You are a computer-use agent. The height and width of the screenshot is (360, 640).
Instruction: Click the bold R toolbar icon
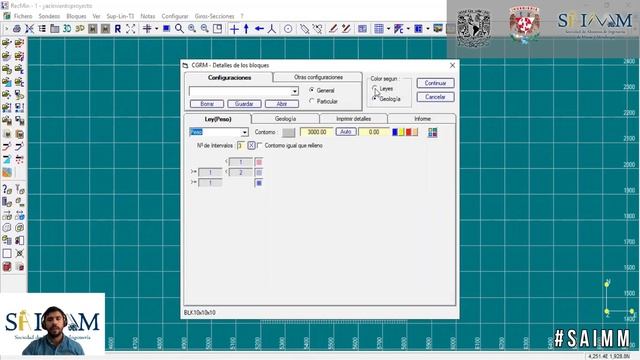(x=118, y=29)
